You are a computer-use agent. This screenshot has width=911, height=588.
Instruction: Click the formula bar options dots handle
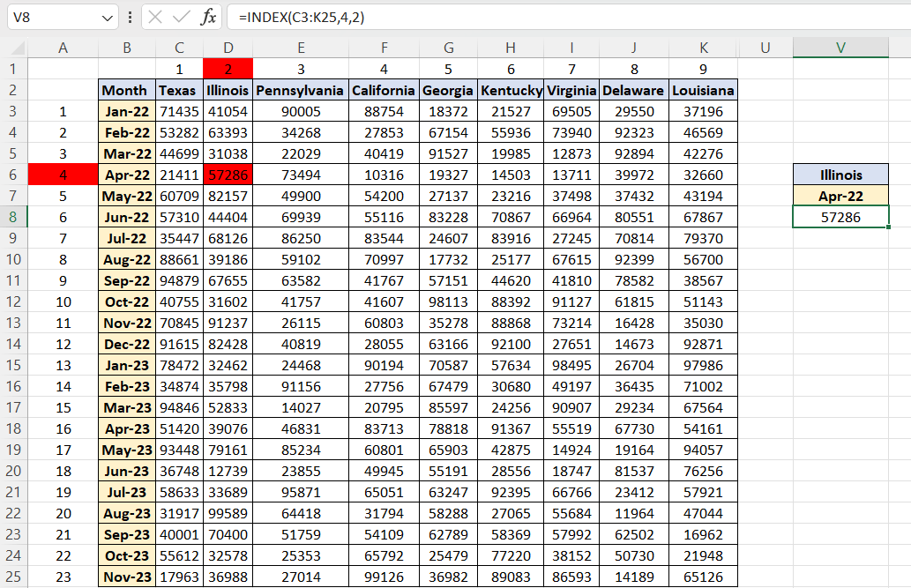coord(131,18)
